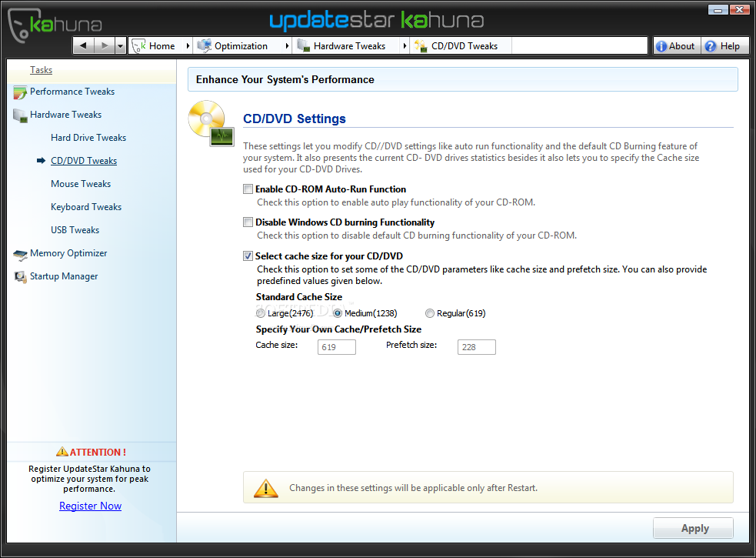
Task: Select the Medium(1238) cache size radio
Action: pyautogui.click(x=338, y=313)
